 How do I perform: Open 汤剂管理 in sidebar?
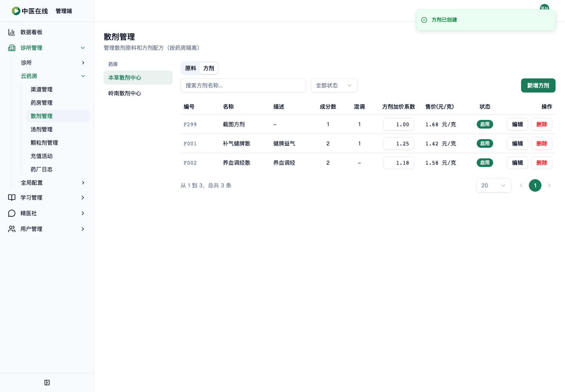tap(58, 129)
